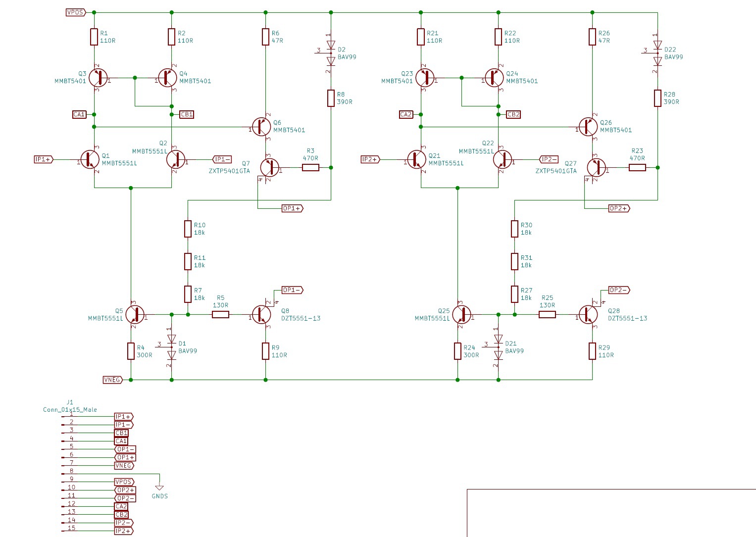
Task: Select the Q1 transistor symbol
Action: (90, 159)
